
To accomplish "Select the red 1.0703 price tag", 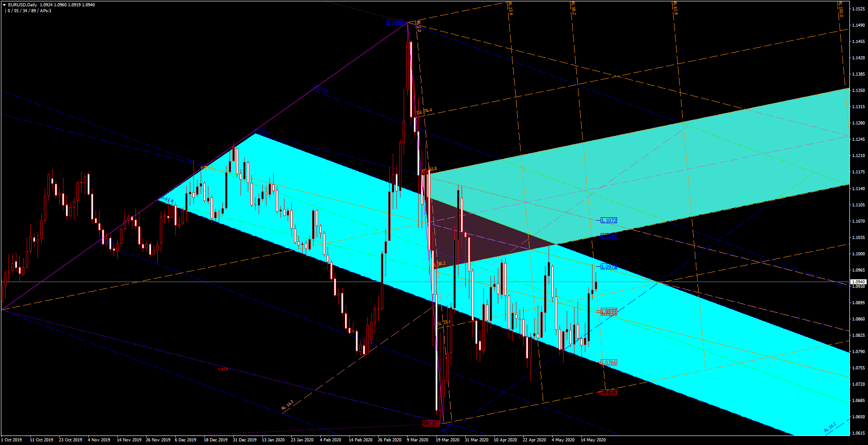I will 608,392.
